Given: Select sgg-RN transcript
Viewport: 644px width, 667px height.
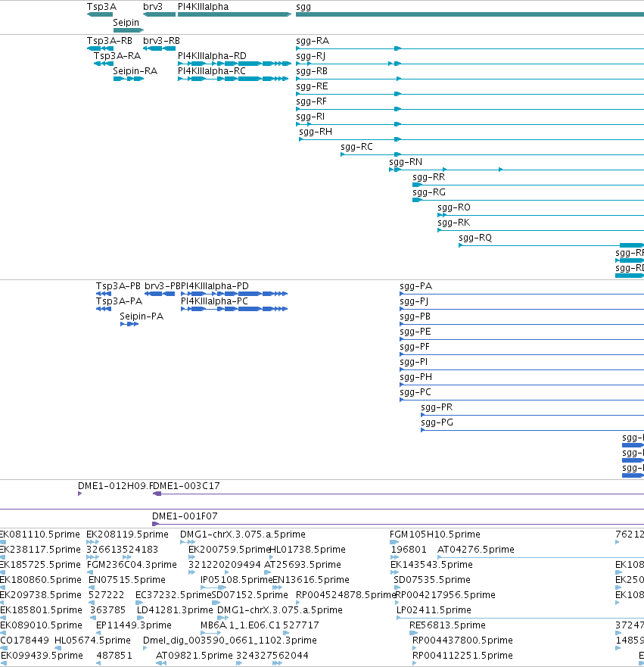Looking at the screenshot, I should pyautogui.click(x=516, y=170).
